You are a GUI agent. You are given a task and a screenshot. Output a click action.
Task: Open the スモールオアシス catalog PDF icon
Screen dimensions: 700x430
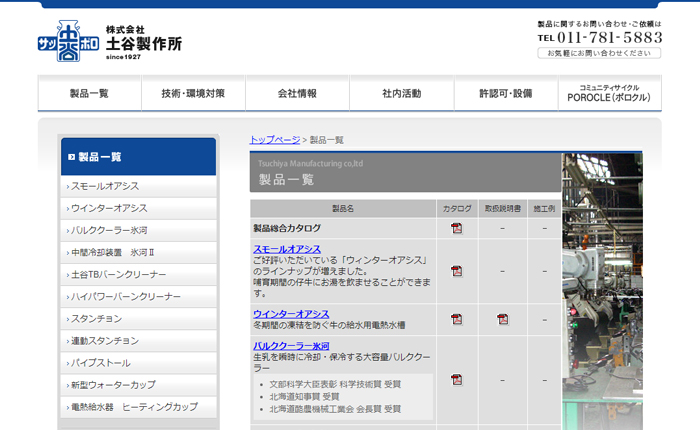[x=456, y=271]
